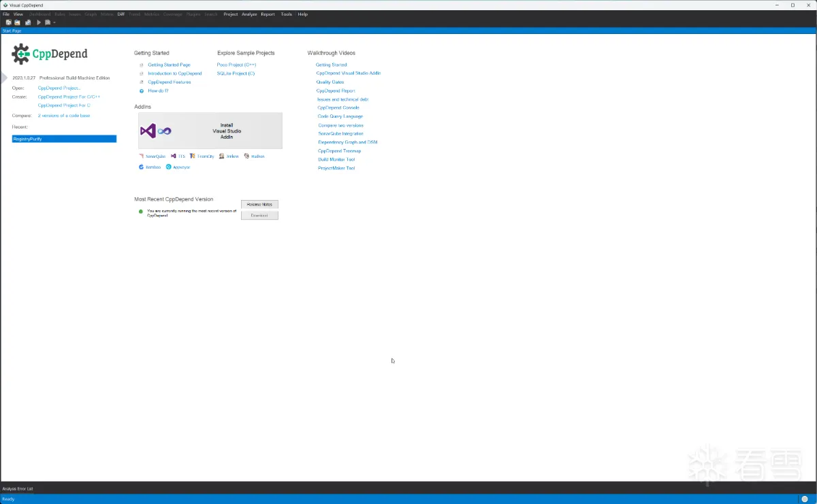Click the icon beside CppDepend Features
This screenshot has width=817, height=504.
coord(142,82)
